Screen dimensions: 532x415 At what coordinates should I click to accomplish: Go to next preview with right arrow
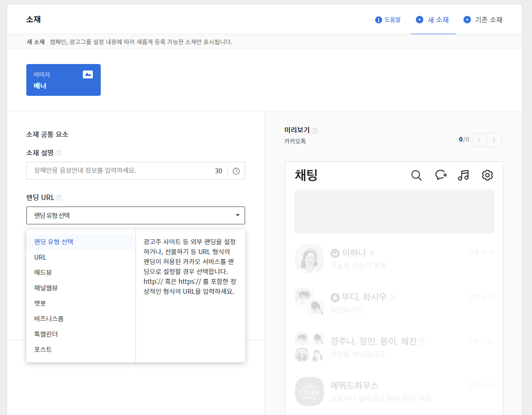click(494, 140)
